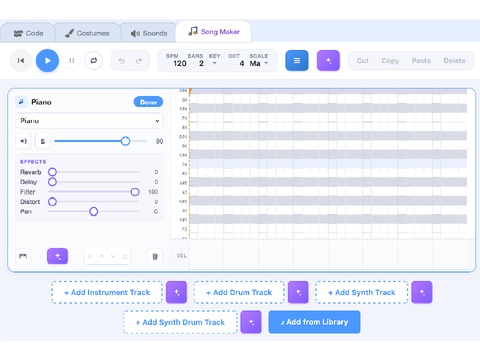Open the KEY dropdown
Image resolution: width=480 pixels, height=360 pixels.
pyautogui.click(x=214, y=63)
